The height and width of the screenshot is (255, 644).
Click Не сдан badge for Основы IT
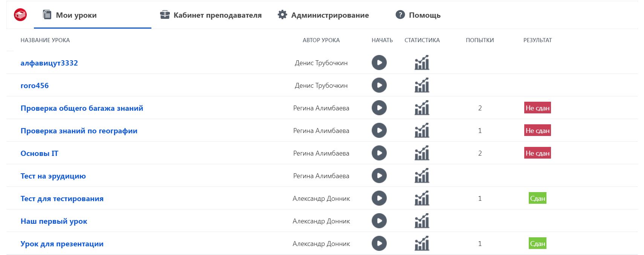537,153
